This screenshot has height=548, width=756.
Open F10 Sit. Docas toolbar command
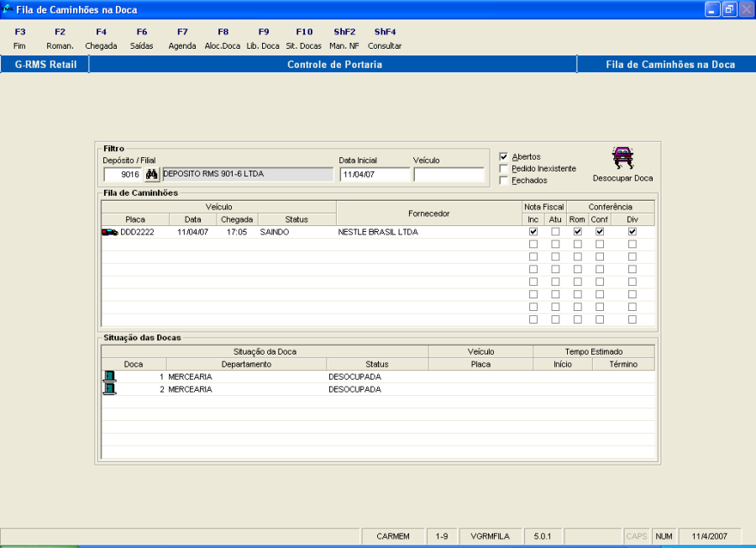[x=304, y=39]
